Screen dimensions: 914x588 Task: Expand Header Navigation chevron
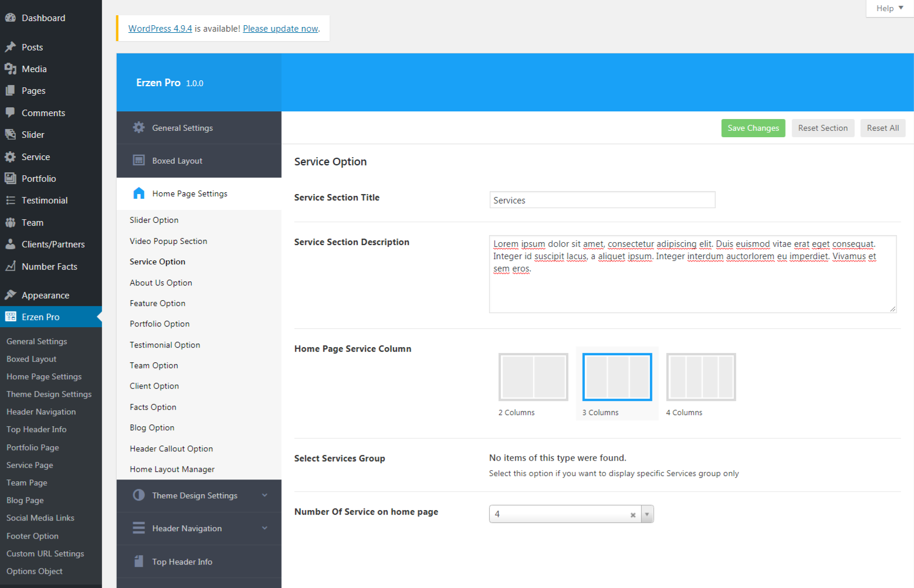pos(265,528)
